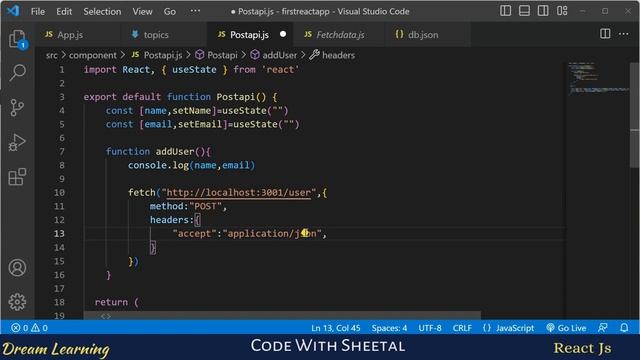The height and width of the screenshot is (360, 640).
Task: Open the Run and Debug view
Action: [17, 142]
